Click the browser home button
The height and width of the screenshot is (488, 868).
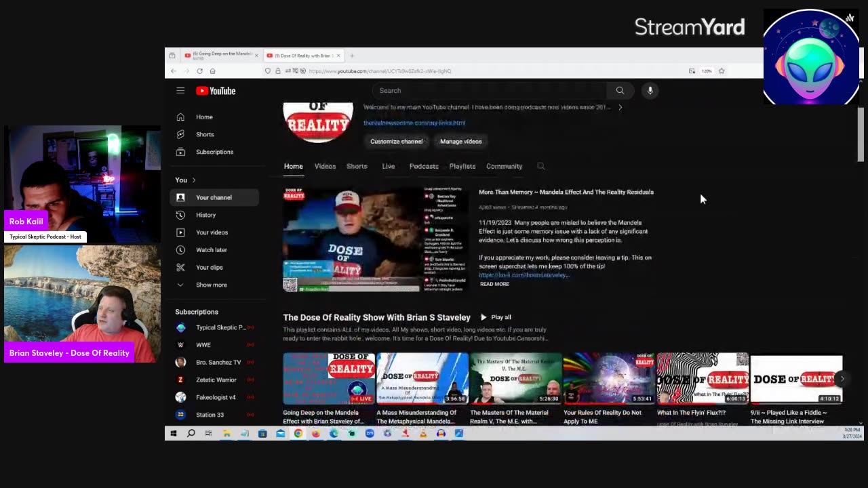click(212, 70)
